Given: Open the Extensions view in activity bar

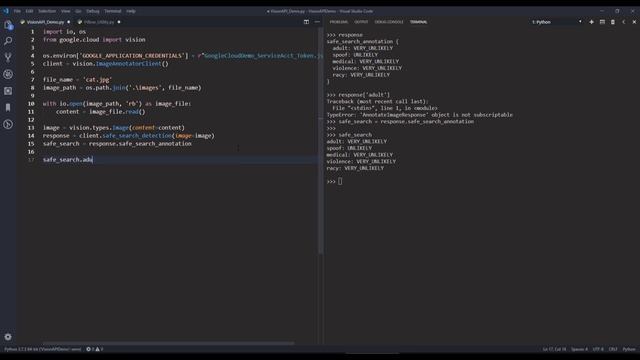Looking at the screenshot, I should coord(8,91).
